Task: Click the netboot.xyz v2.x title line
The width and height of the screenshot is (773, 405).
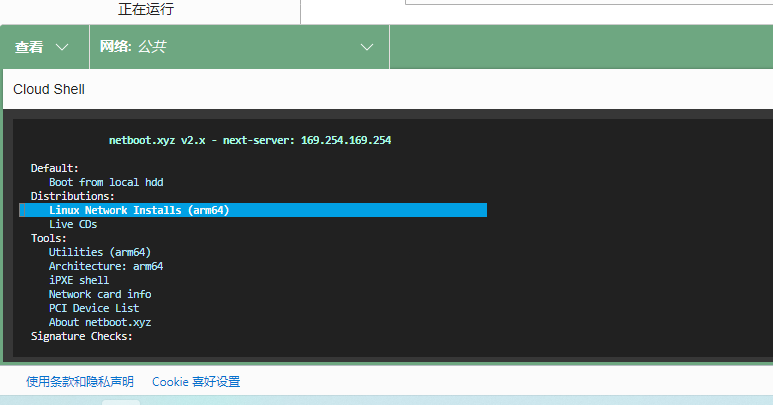Action: point(249,140)
